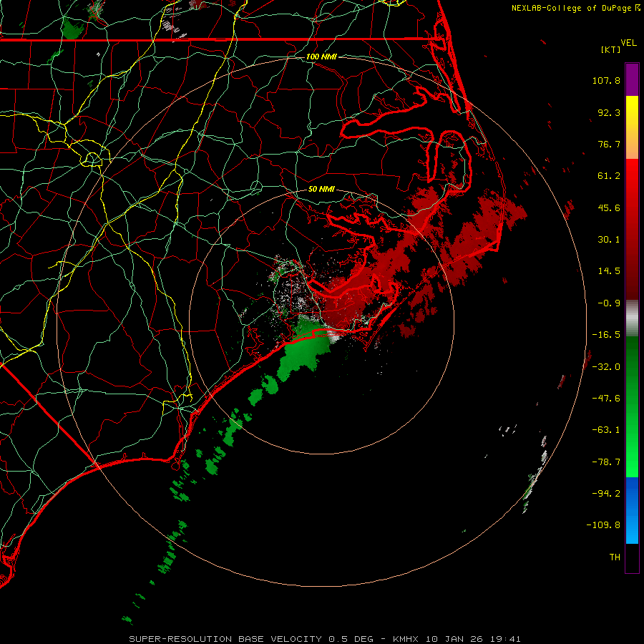Click the purple segment of the color bar
Screen dimensions: 644x644
632,80
